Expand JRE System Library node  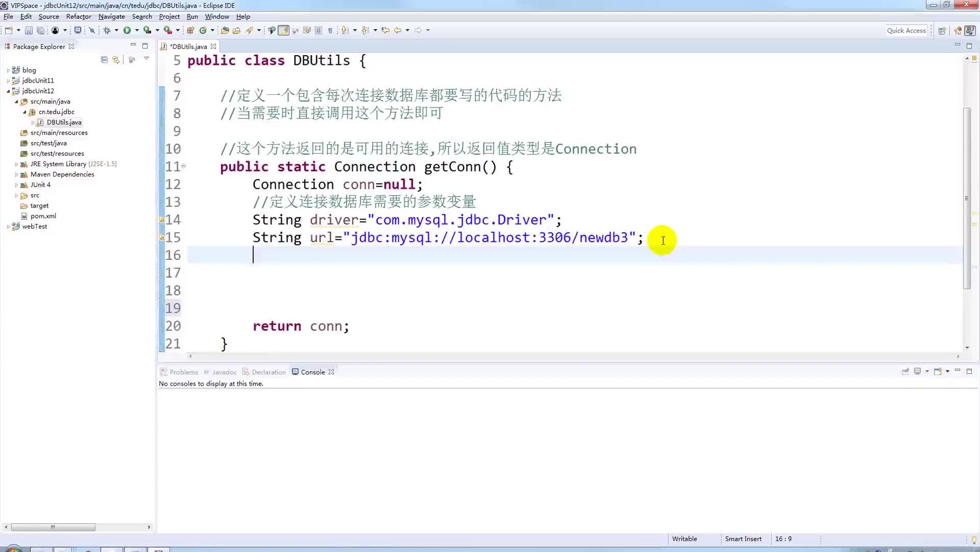pyautogui.click(x=16, y=164)
